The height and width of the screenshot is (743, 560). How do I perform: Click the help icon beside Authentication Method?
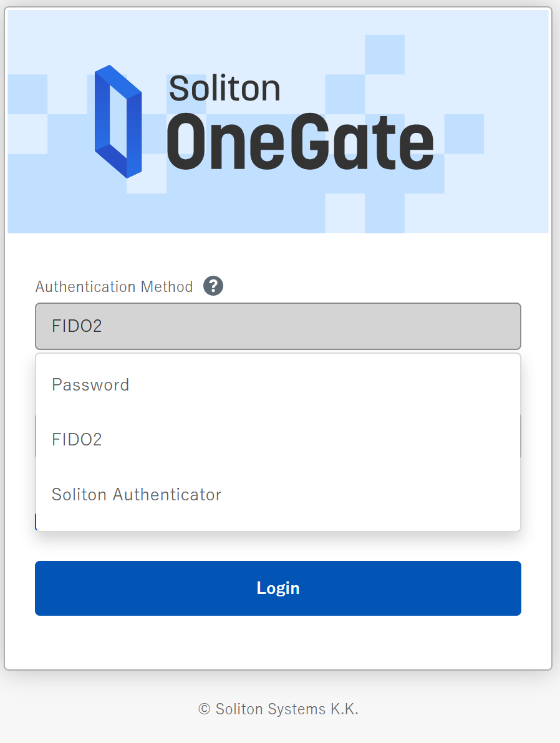pos(212,286)
